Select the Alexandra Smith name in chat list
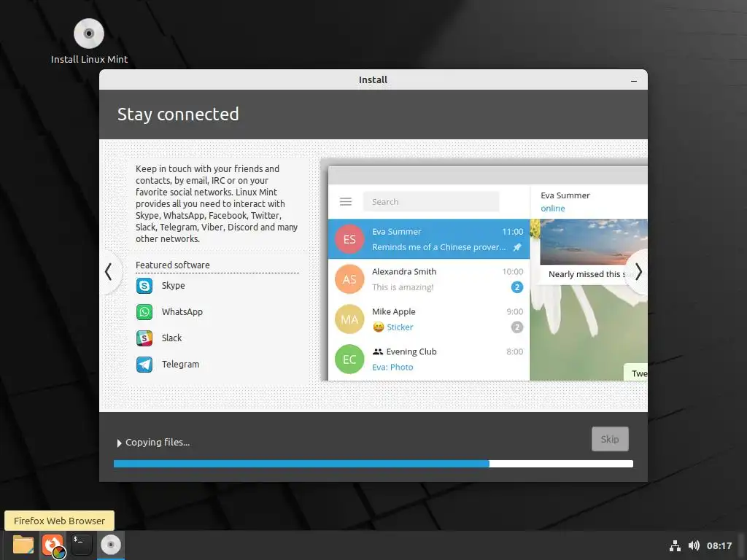The width and height of the screenshot is (747, 560). tap(404, 271)
